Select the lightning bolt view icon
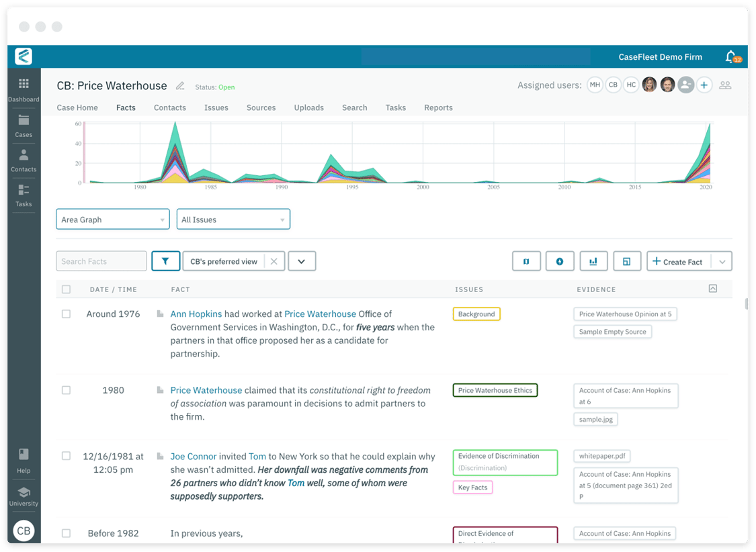The width and height of the screenshot is (756, 552). tap(560, 261)
